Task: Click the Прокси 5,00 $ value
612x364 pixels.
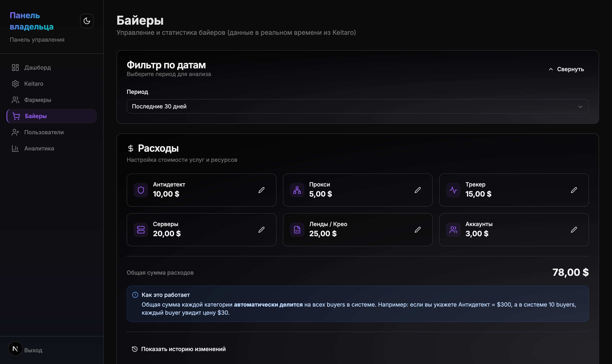Action: click(x=321, y=194)
